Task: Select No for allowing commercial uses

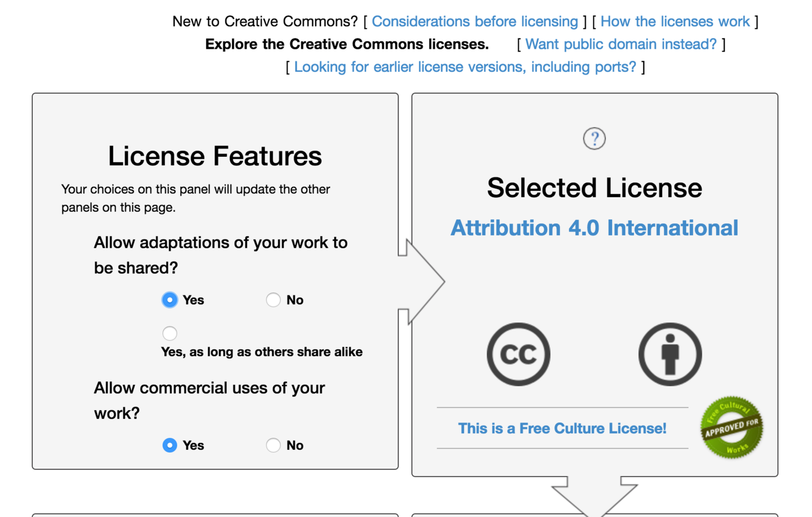Action: click(273, 445)
